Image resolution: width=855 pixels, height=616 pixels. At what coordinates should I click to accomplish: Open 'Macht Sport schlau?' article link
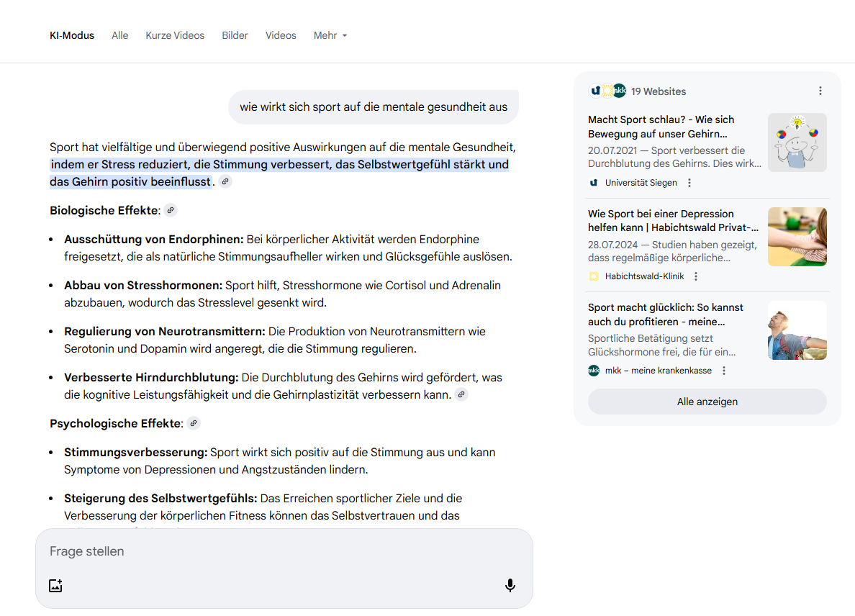pos(661,127)
